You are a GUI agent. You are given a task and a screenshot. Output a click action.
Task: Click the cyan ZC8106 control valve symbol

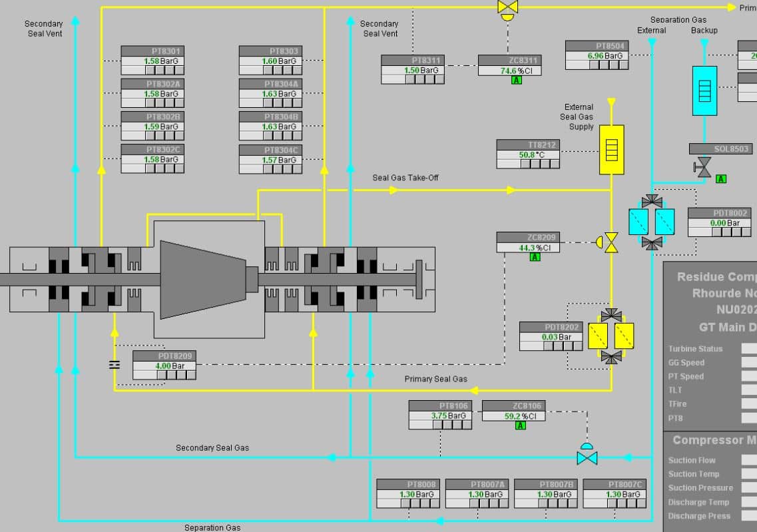point(587,457)
